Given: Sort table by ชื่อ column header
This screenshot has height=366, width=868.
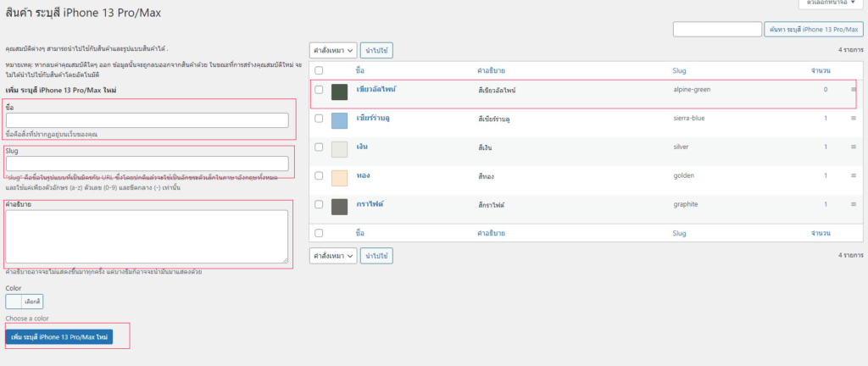Looking at the screenshot, I should 360,69.
